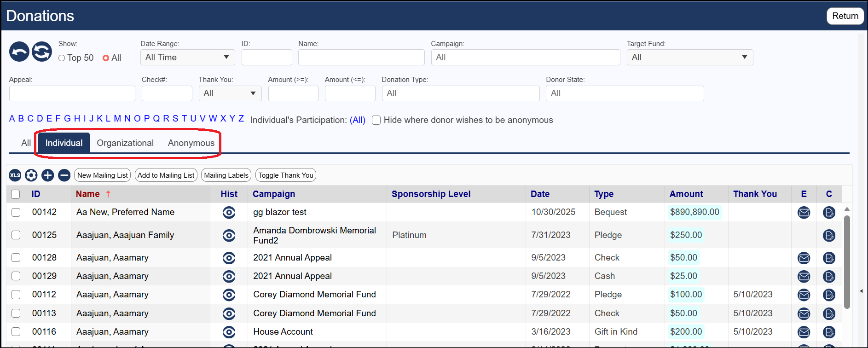868x348 pixels.
Task: Select the All radio button under Show
Action: pyautogui.click(x=106, y=58)
